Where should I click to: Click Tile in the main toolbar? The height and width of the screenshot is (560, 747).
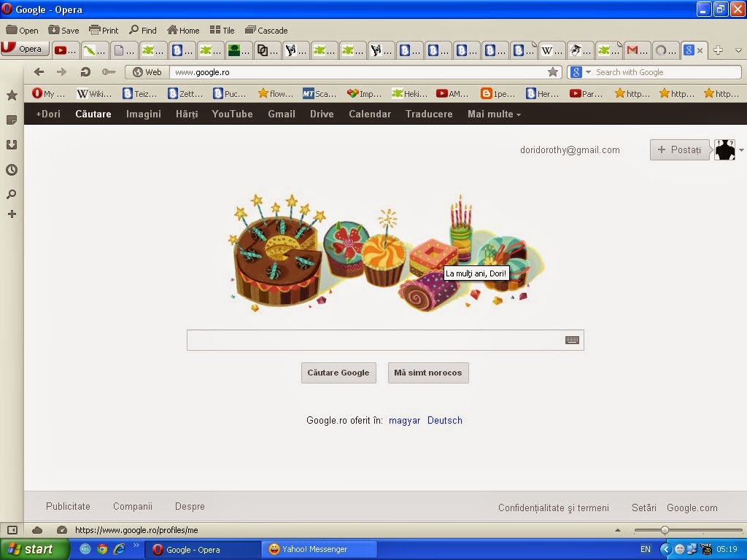coord(222,31)
